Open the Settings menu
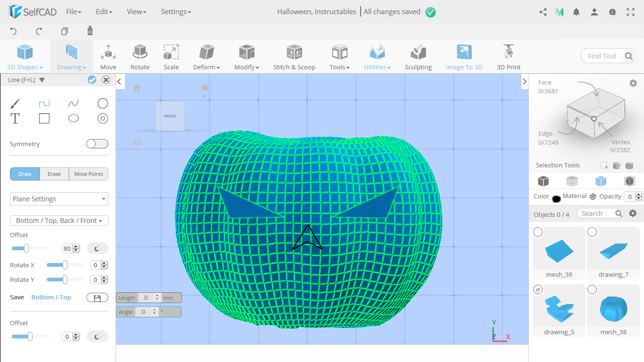This screenshot has width=644, height=362. coord(176,12)
